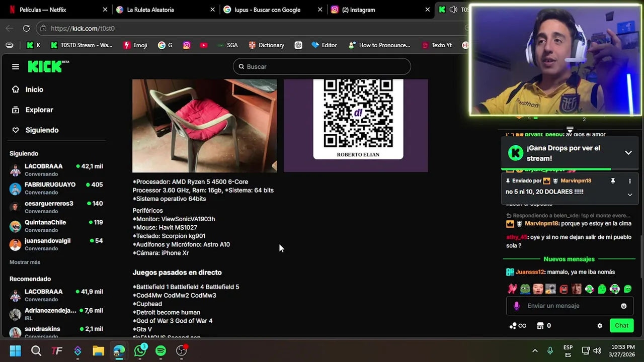Switch to lupus - Buscar con Google tab
Viewport: 644px width, 362px height.
272,10
